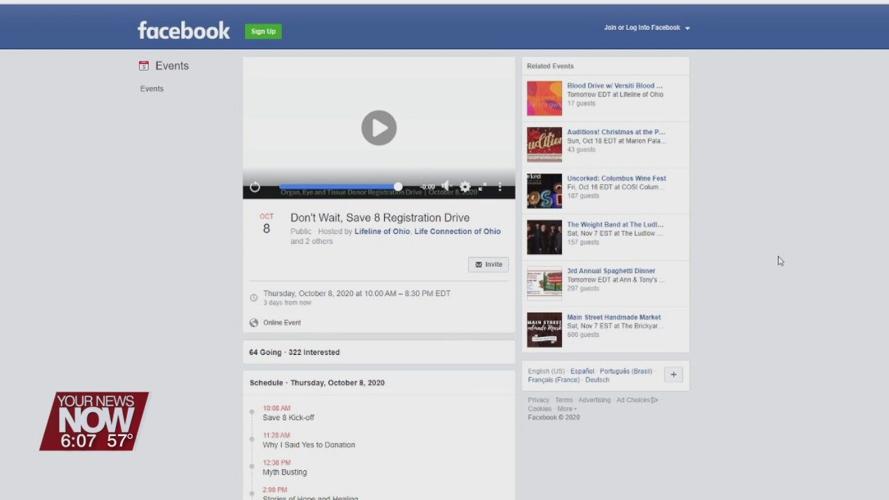Open Blood Drive event thumbnail
Image resolution: width=889 pixels, height=500 pixels.
pyautogui.click(x=544, y=98)
